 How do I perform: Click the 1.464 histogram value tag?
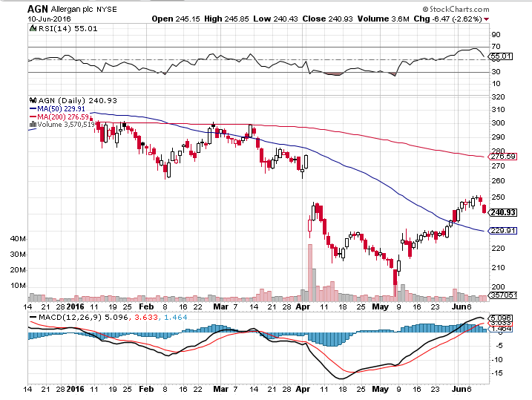(x=501, y=329)
